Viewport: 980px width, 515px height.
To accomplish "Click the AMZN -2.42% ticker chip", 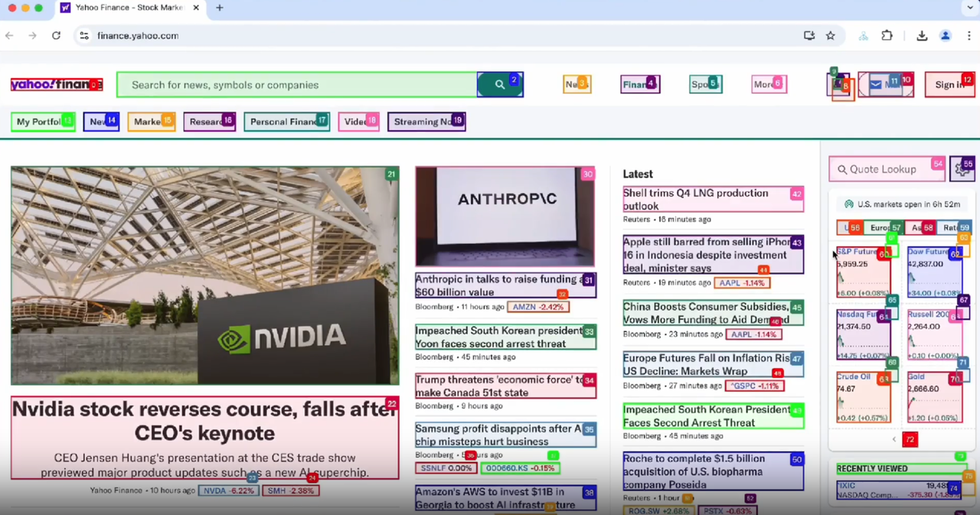I will pyautogui.click(x=537, y=307).
